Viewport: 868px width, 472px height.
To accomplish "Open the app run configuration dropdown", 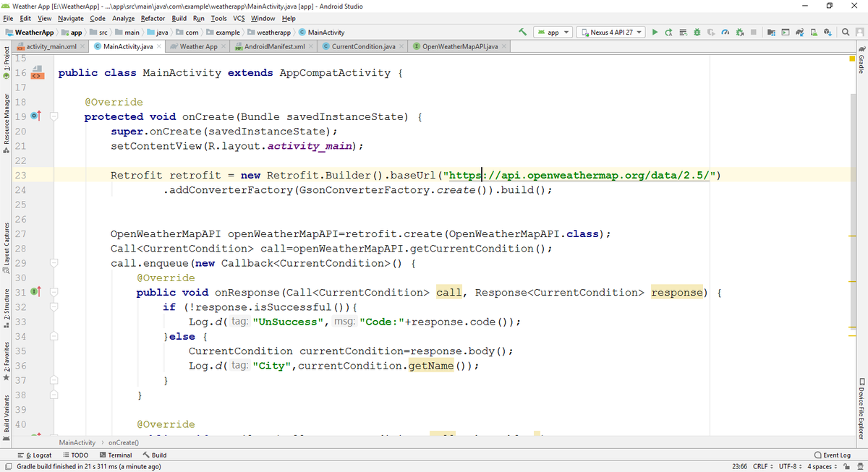I will [x=553, y=33].
